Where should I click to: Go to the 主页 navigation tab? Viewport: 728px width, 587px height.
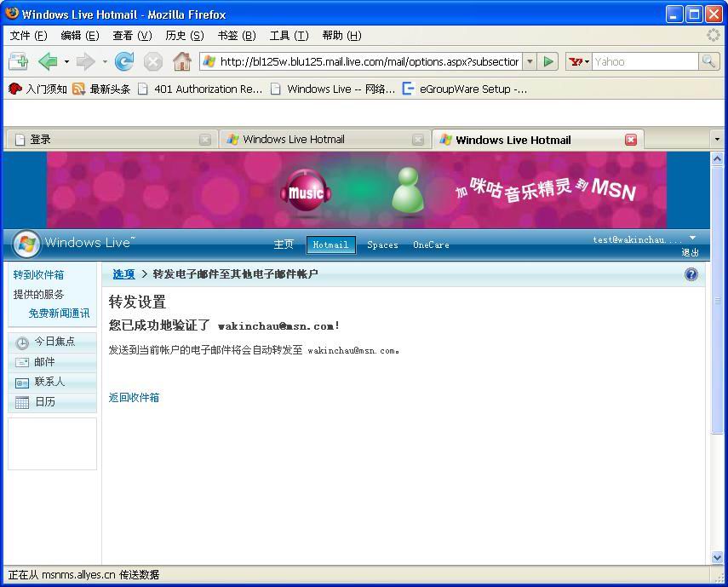[x=284, y=245]
